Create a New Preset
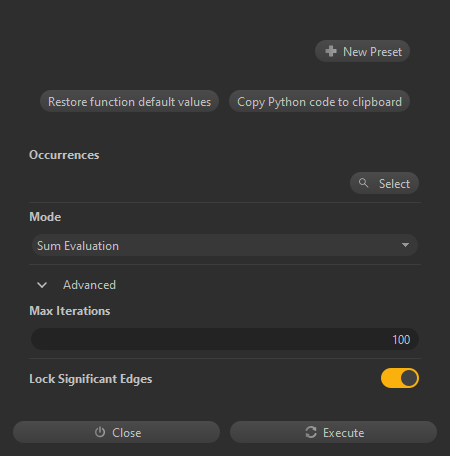The image size is (450, 456). pos(362,51)
